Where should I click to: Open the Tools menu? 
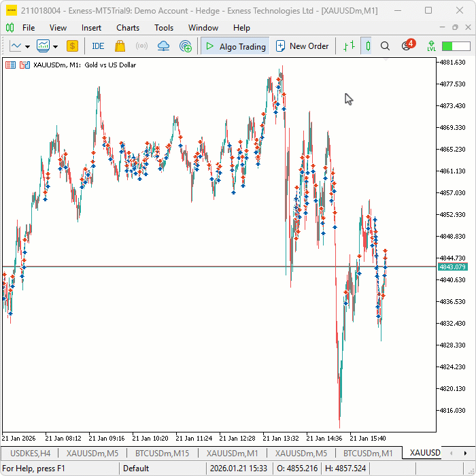coord(164,28)
